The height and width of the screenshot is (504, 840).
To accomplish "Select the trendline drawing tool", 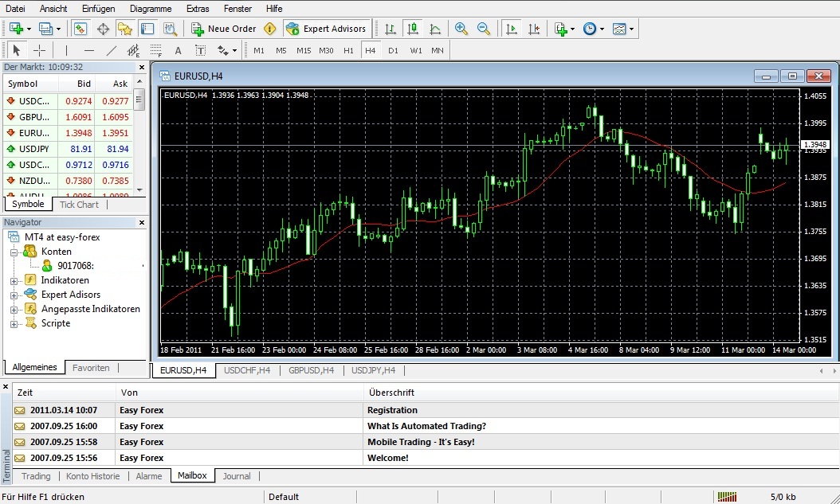I will tap(112, 50).
